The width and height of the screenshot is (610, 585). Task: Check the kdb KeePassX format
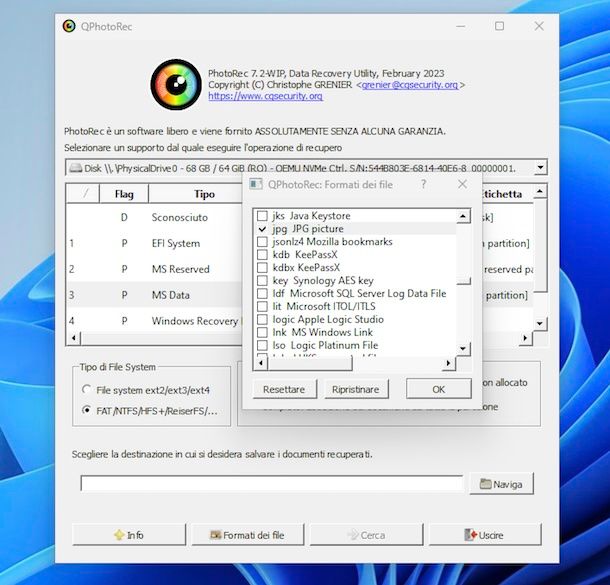point(263,254)
